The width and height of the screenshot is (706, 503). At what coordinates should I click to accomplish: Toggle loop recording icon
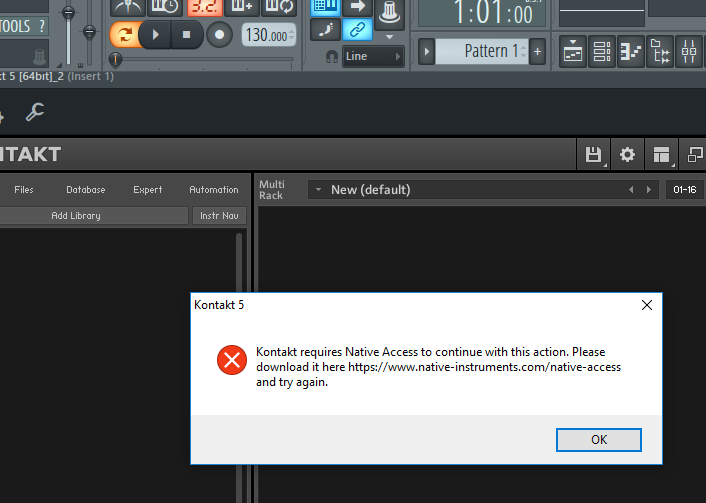pos(279,6)
